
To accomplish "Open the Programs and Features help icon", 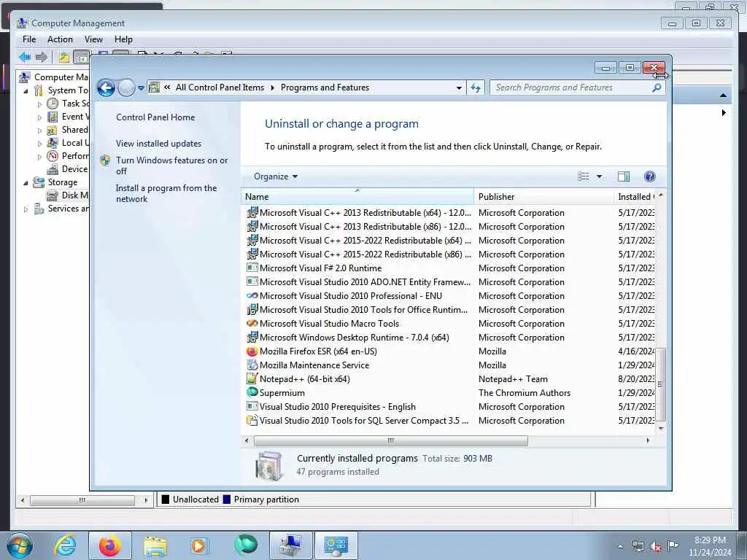I will tap(649, 176).
